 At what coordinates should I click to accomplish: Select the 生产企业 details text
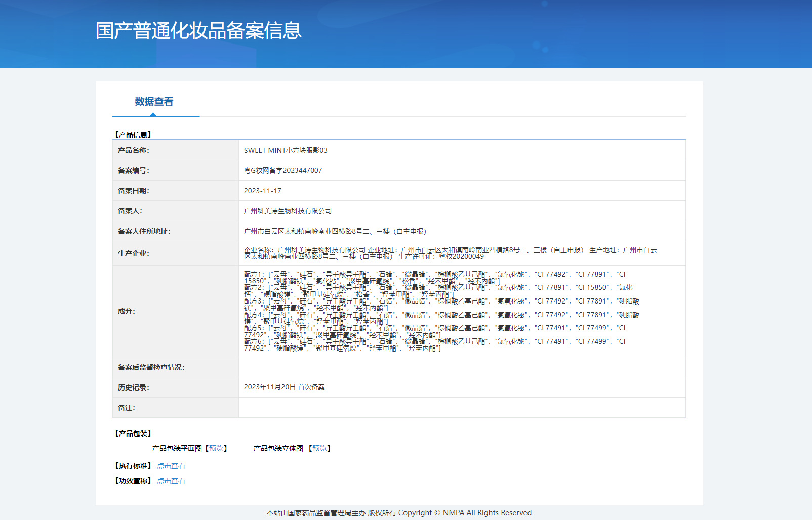pyautogui.click(x=451, y=253)
